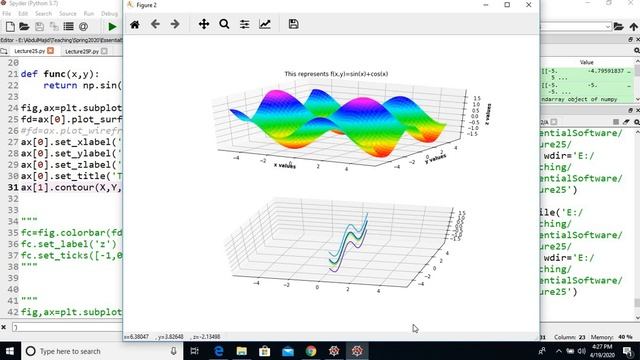Open the File menu in Spyder
The height and width of the screenshot is (360, 640).
7,13
